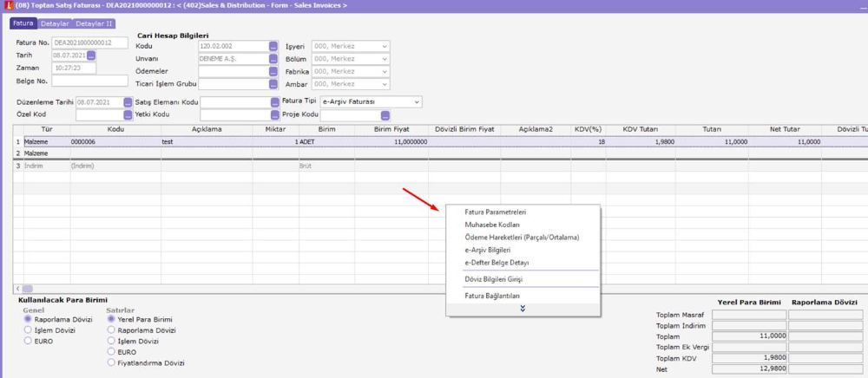Screen dimensions: 868x378
Task: Click the Birim Fiyat column header
Action: click(391, 129)
